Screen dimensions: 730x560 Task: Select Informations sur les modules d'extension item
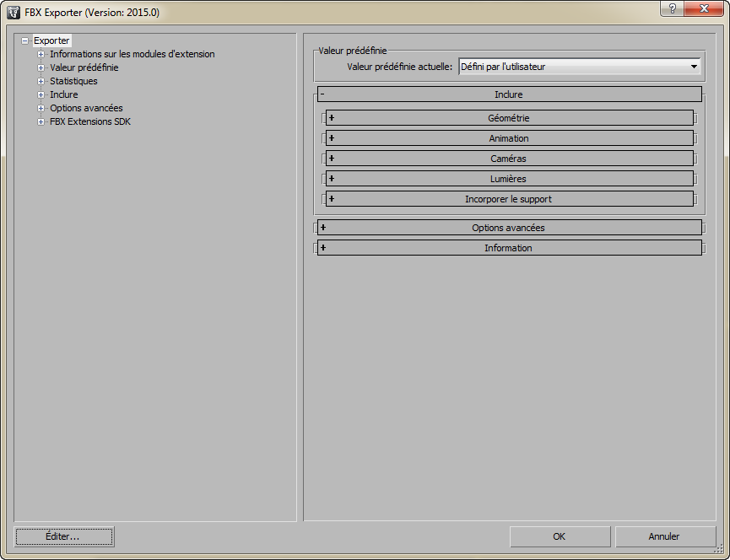(132, 54)
